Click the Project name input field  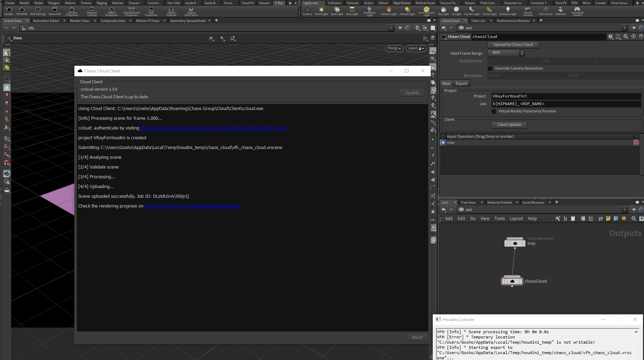[x=566, y=96]
